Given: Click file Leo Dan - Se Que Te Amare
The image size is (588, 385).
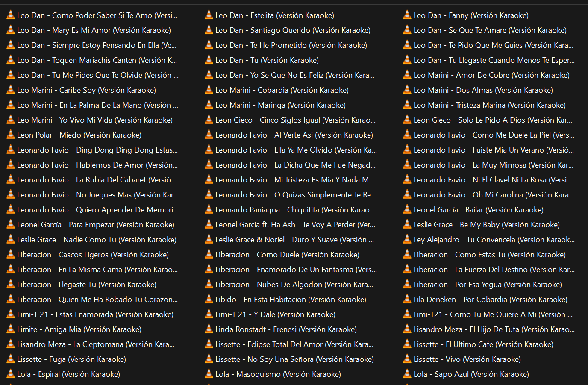Looking at the screenshot, I should (x=485, y=30).
